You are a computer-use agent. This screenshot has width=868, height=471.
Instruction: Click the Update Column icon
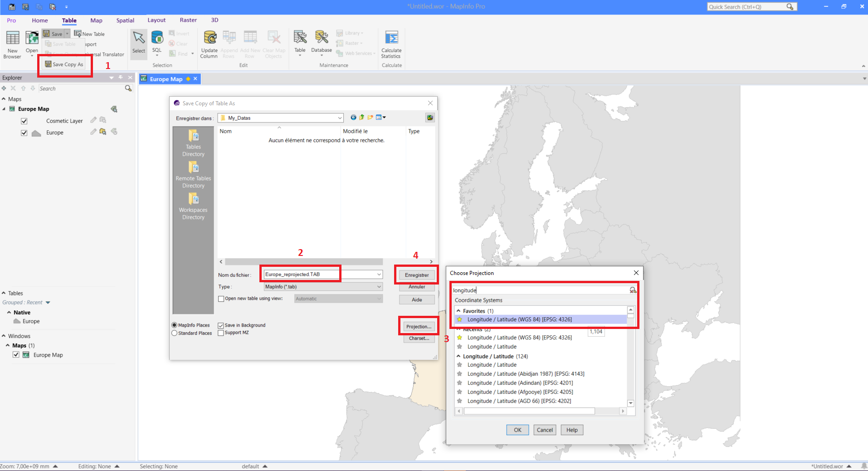click(210, 44)
